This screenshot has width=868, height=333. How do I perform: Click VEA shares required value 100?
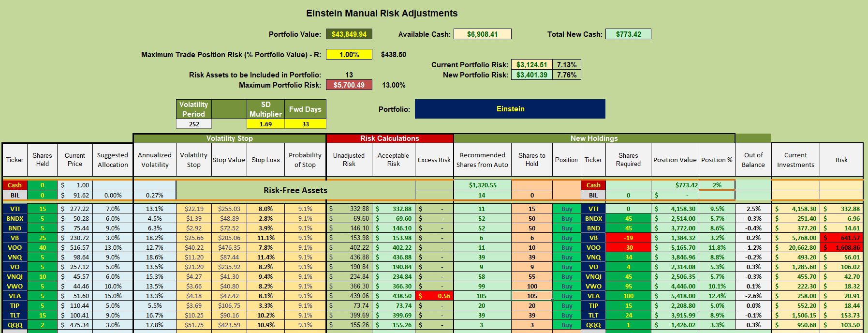pos(628,296)
